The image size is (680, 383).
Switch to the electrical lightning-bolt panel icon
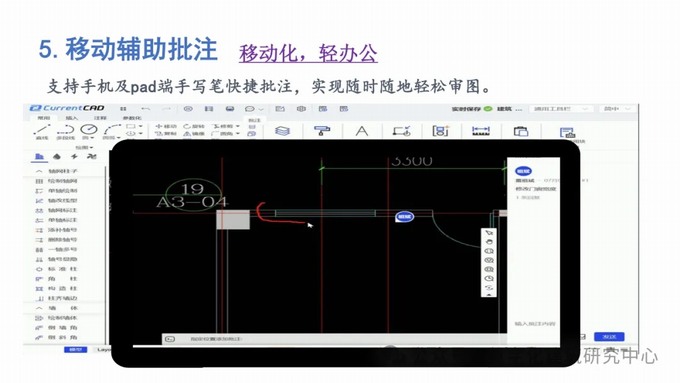coord(74,156)
